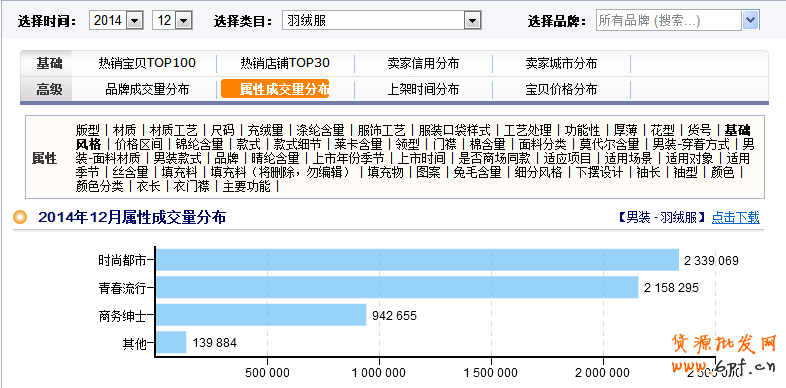Open the month 12 dropdown
Viewport: 786px width, 388px height.
tap(172, 21)
